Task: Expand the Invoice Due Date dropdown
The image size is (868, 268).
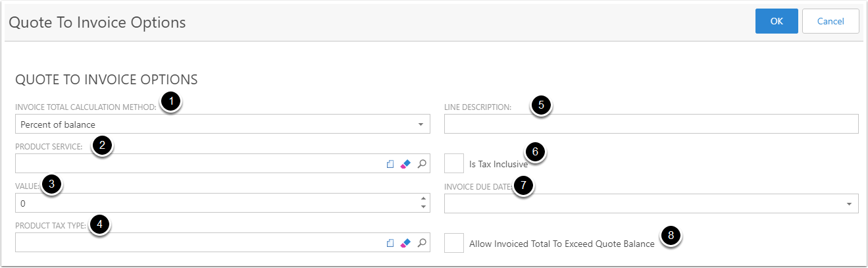Action: (x=651, y=203)
